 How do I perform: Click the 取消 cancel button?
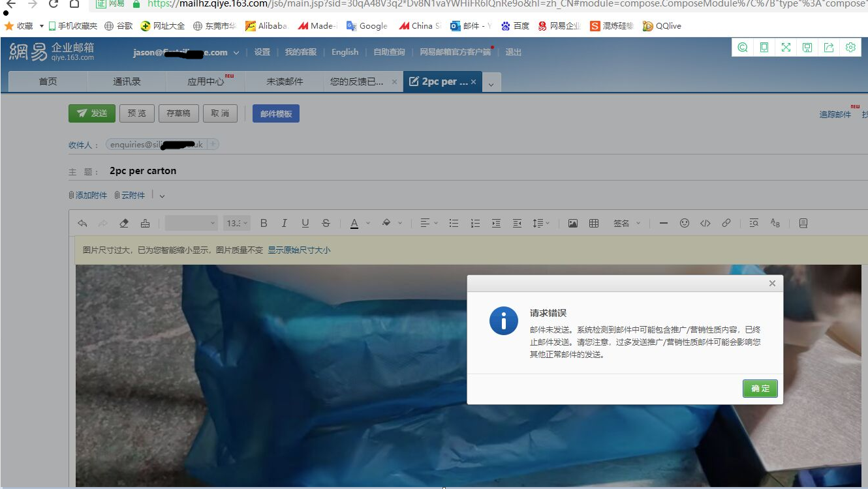pos(220,113)
